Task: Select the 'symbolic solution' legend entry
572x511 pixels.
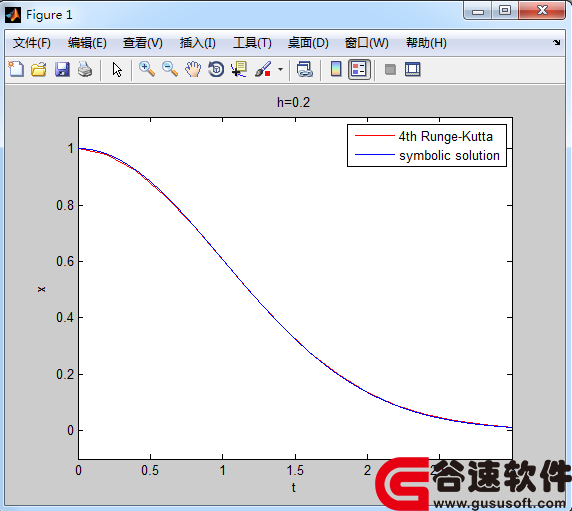Action: (x=449, y=156)
